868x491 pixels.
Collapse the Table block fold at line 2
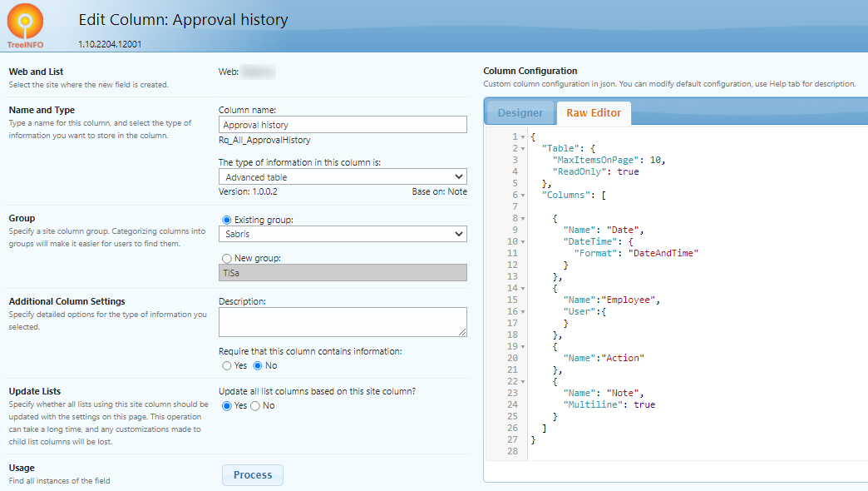(x=523, y=148)
